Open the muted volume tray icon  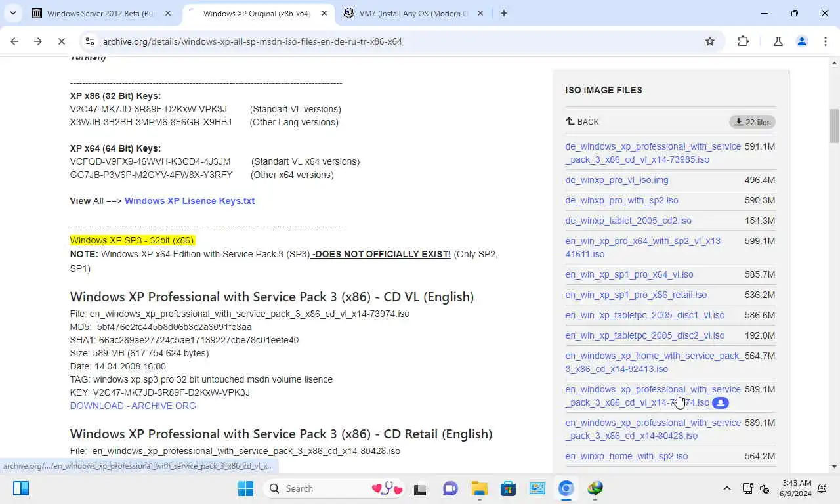pos(764,488)
